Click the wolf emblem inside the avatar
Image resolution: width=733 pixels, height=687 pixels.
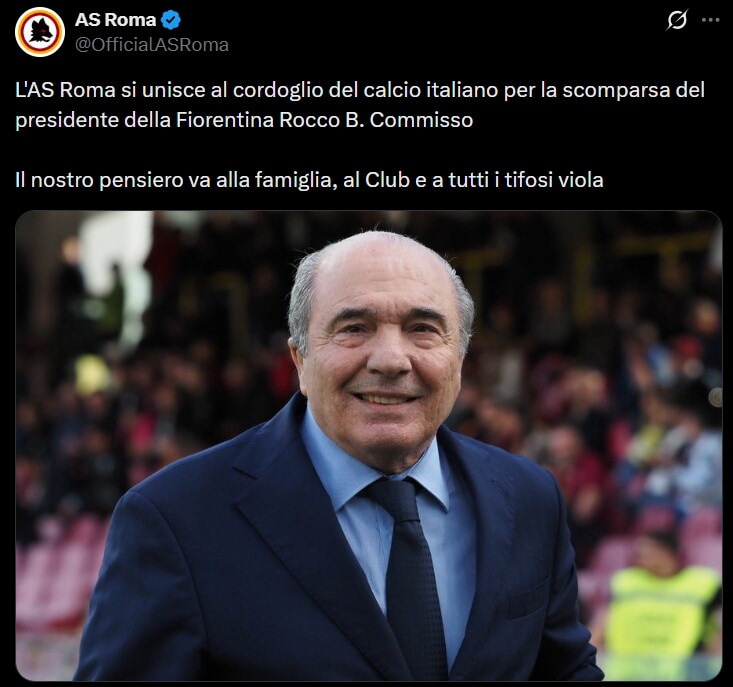[40, 33]
